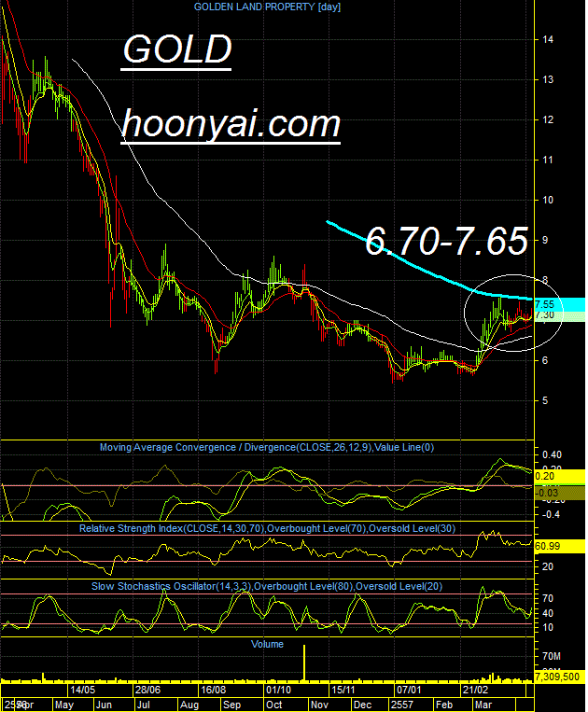Click the 5 label on the price axis
The image size is (588, 712).
pos(545,400)
